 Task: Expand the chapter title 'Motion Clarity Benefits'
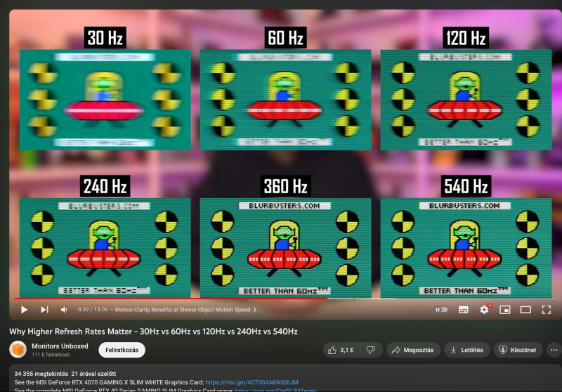click(x=185, y=310)
